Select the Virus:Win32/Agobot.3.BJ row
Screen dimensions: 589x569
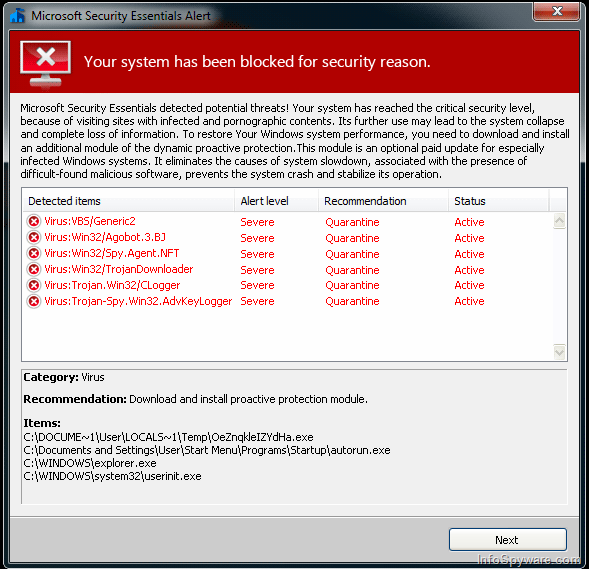287,238
